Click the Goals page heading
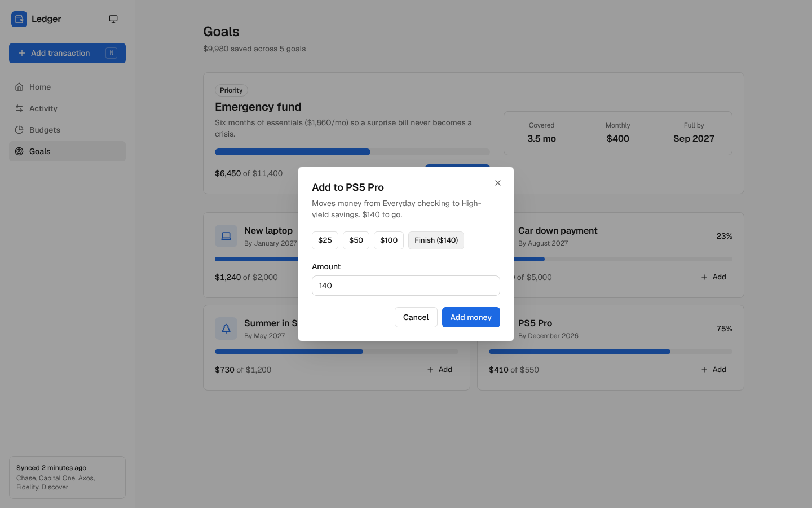The height and width of the screenshot is (508, 812). point(221,32)
